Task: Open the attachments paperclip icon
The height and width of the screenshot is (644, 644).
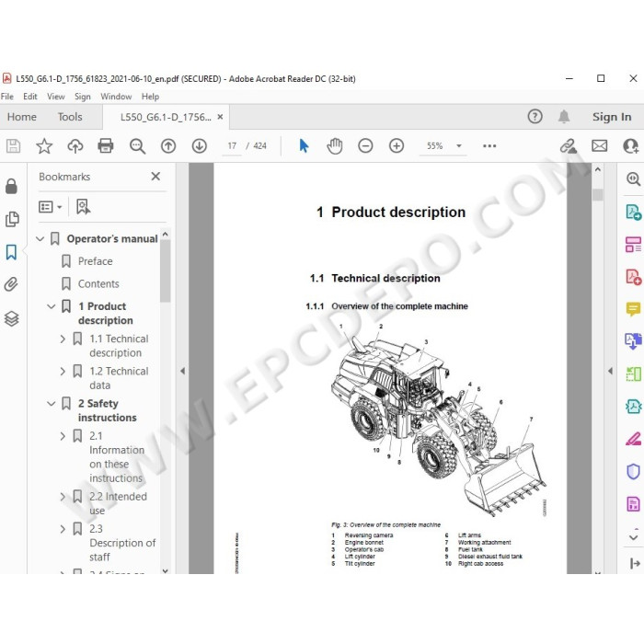Action: [x=11, y=284]
